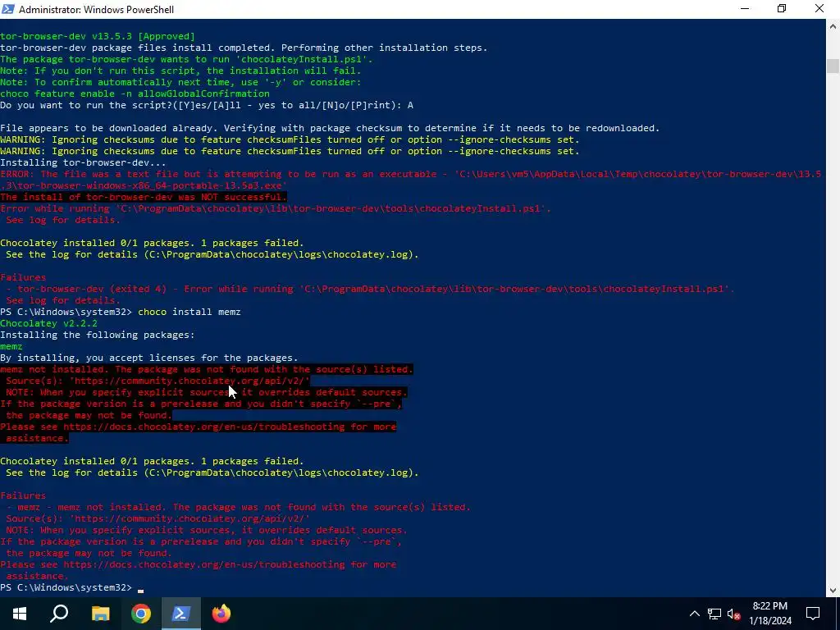
Task: Click 'tor-browser-dev v13.5.3 [Approved]' line
Action: coord(98,36)
